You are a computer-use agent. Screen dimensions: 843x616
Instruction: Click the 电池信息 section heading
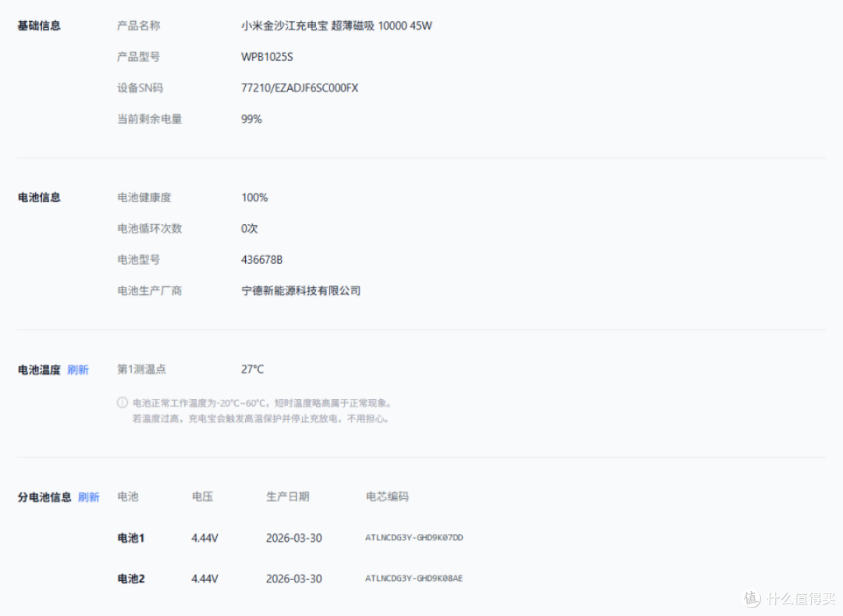coord(39,198)
